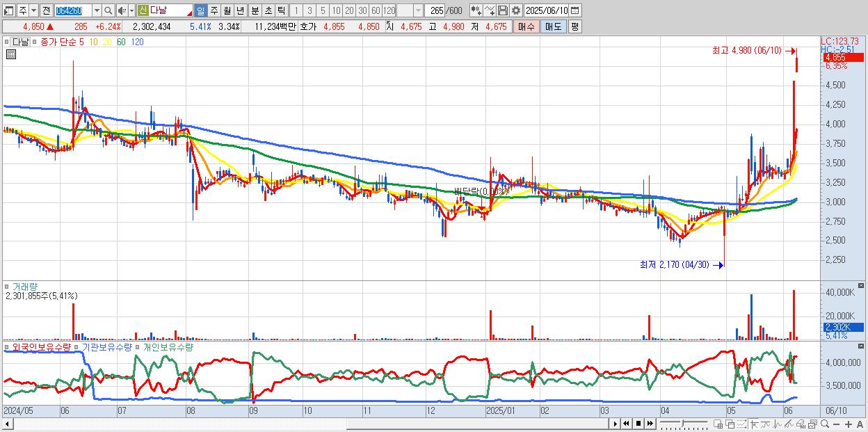Select the 월 monthly chart period

pyautogui.click(x=227, y=10)
